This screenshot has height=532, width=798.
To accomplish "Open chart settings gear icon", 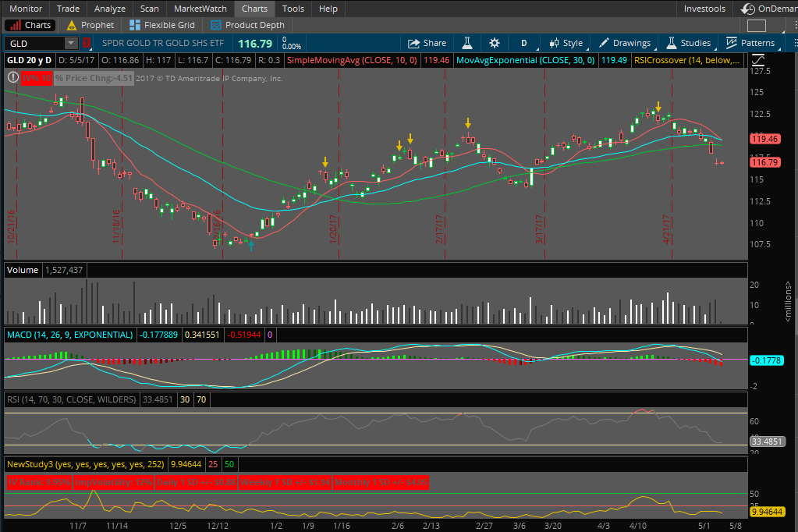I will pos(495,43).
